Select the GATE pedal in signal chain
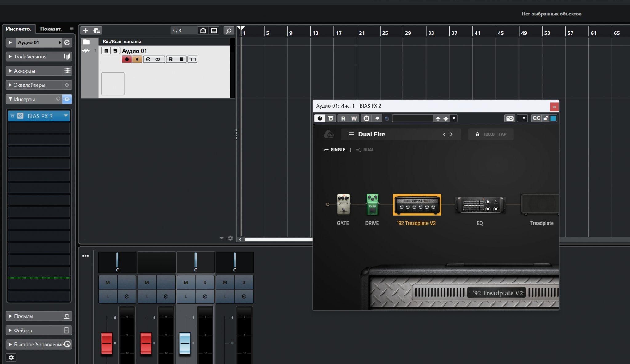This screenshot has width=630, height=364. 343,204
